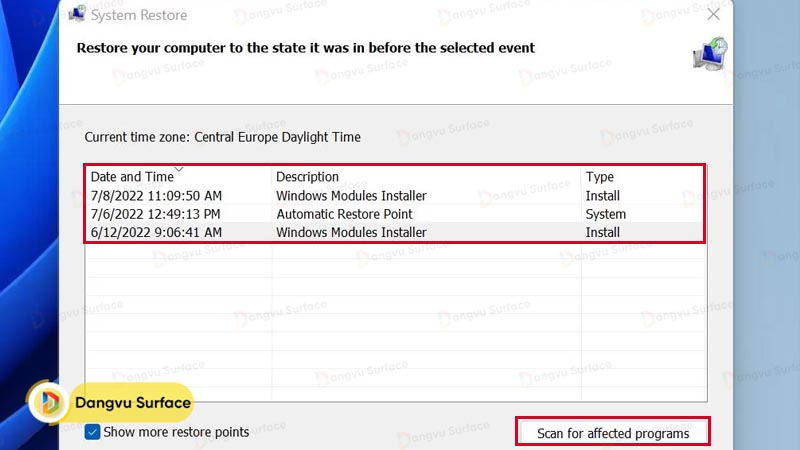This screenshot has height=450, width=800.
Task: Click the 'Show more restore points' label
Action: pyautogui.click(x=176, y=432)
